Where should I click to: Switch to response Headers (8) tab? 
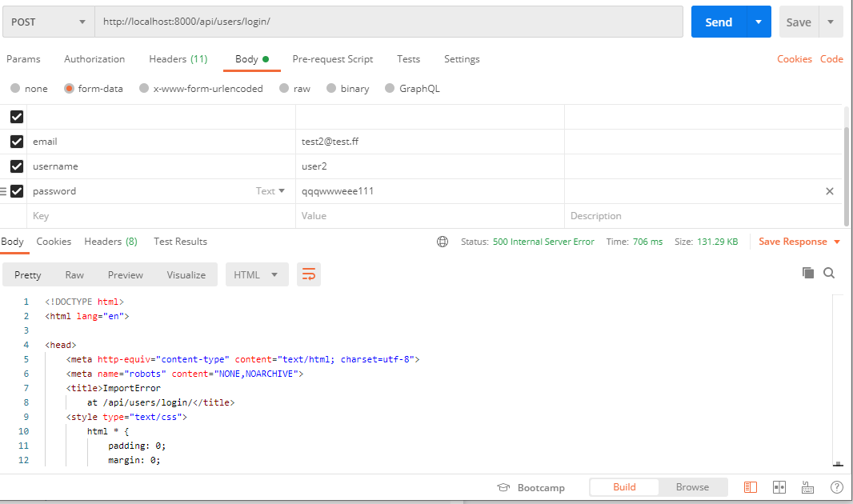click(x=111, y=242)
